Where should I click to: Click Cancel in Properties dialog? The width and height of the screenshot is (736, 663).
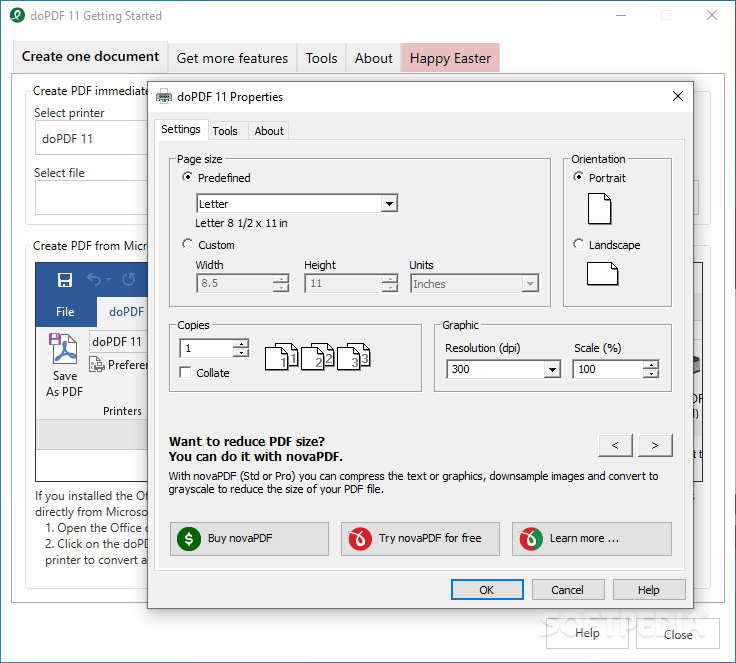click(x=567, y=590)
